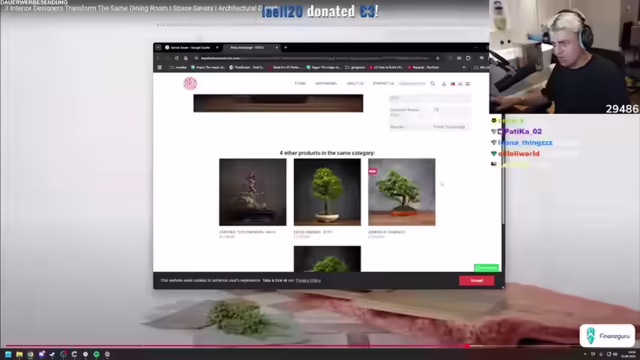Click chat username PatiKa_02
Screen dimensions: 640x360
point(523,131)
